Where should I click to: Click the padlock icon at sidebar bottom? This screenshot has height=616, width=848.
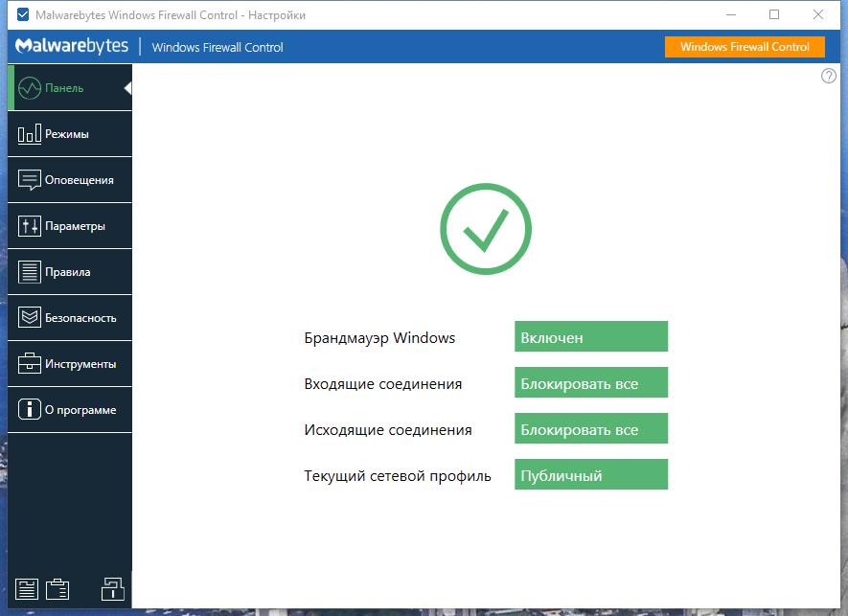coord(112,588)
